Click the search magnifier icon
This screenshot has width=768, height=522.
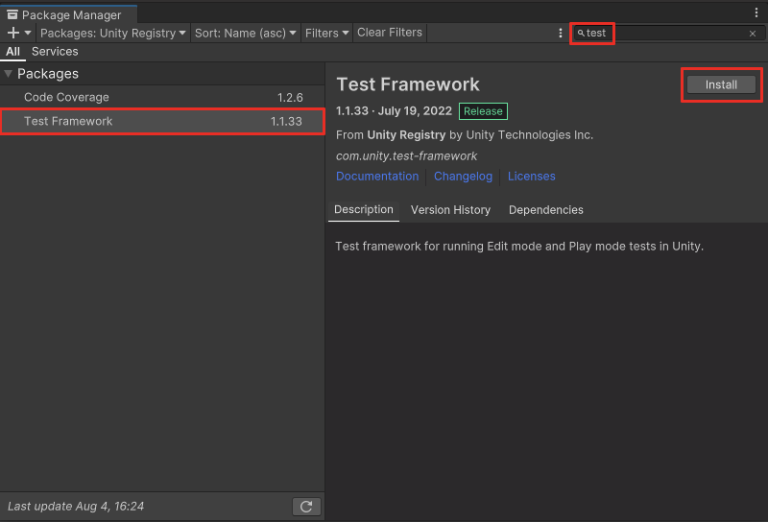[580, 33]
